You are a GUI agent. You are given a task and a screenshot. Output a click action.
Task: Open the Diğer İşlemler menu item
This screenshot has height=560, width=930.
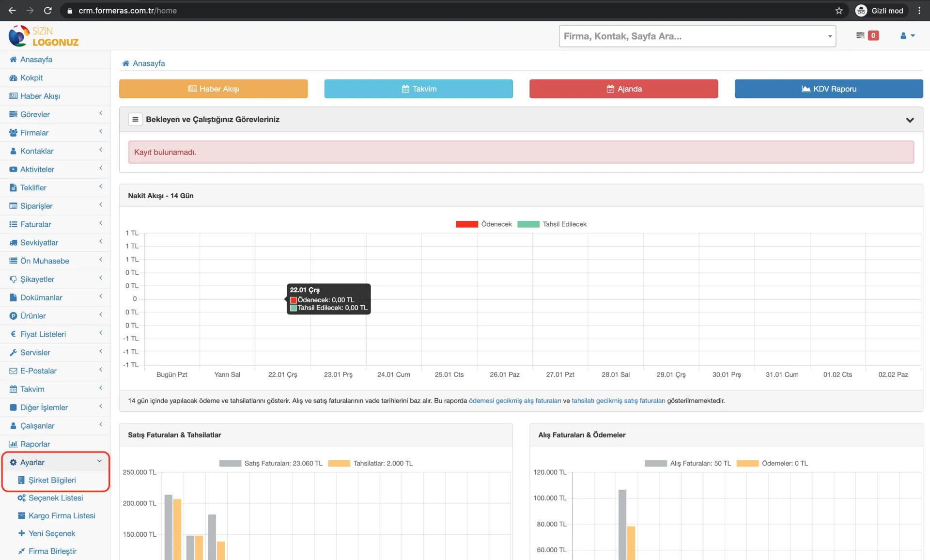(55, 407)
